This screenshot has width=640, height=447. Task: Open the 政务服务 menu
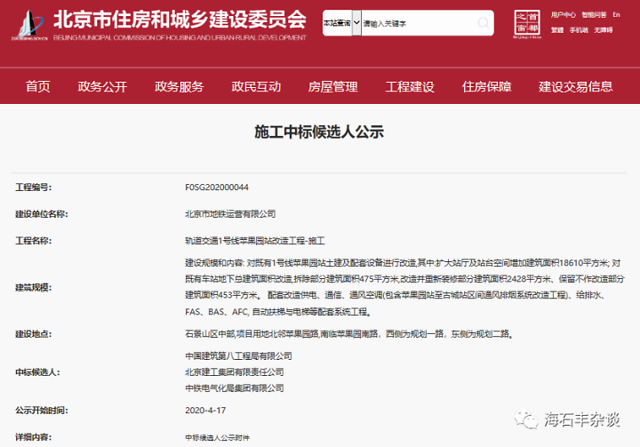[179, 87]
